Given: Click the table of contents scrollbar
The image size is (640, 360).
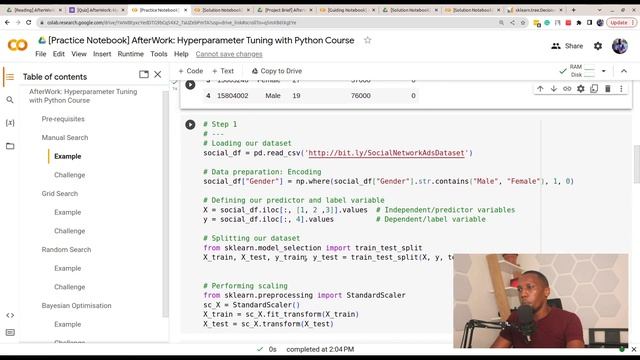Looking at the screenshot, I should point(165,204).
